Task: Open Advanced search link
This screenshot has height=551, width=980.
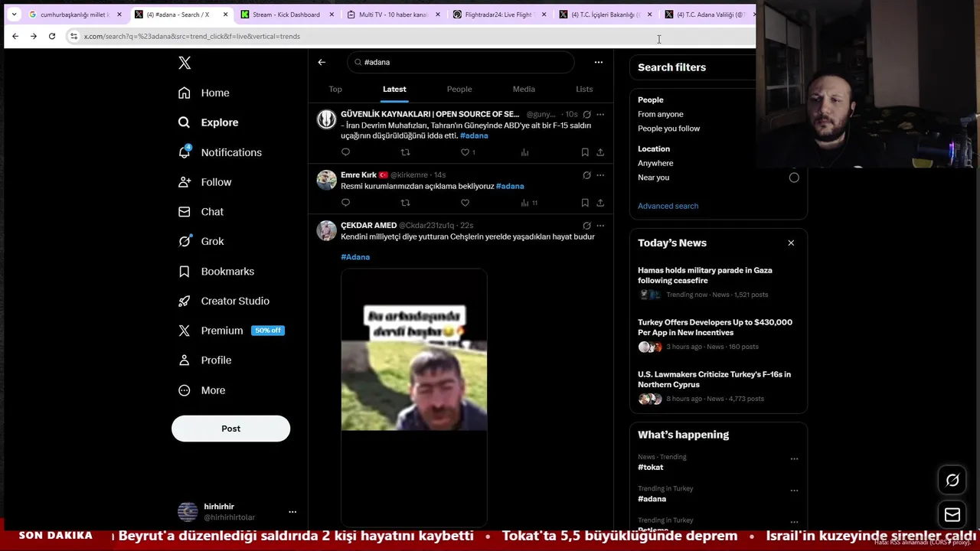Action: coord(668,206)
